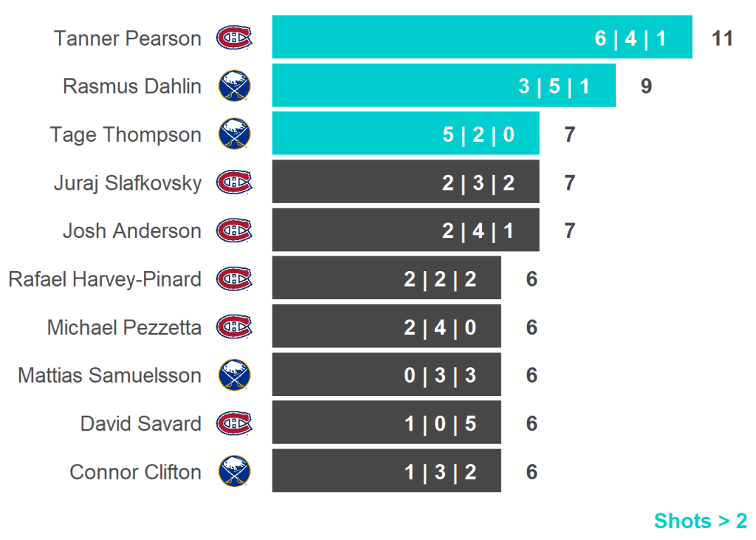Image resolution: width=756 pixels, height=540 pixels.
Task: Click the Canadiens logo beside Tanner Pearson
Action: tap(234, 38)
